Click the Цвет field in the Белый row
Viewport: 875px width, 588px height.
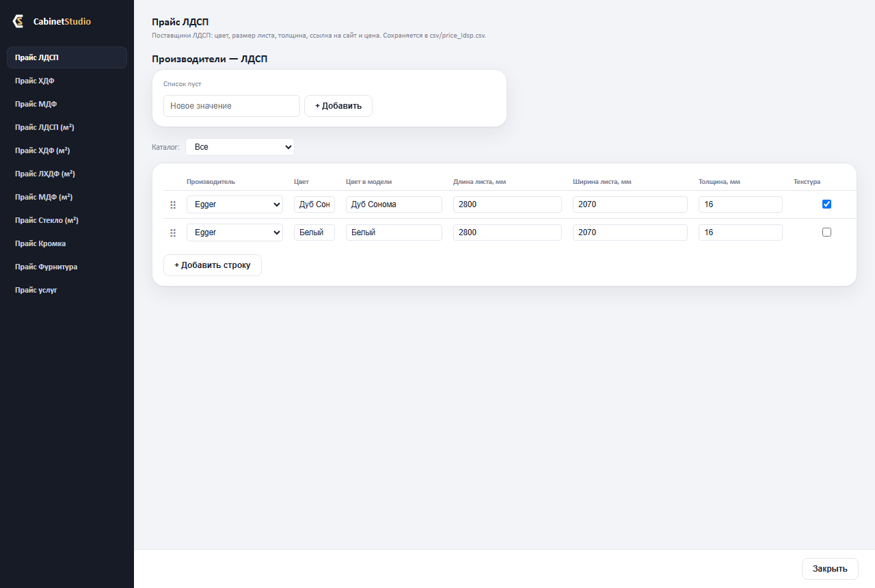314,232
